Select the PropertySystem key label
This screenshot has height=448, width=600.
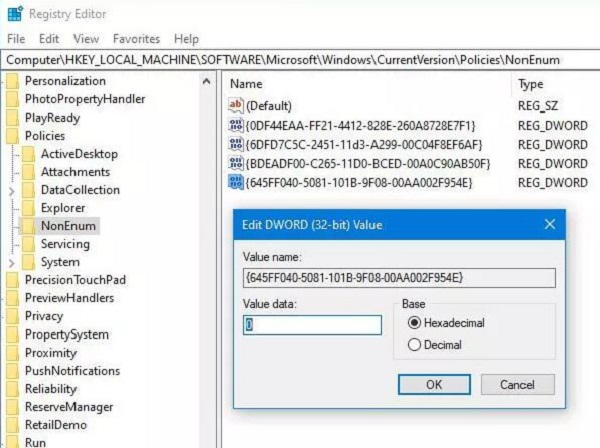(x=67, y=334)
